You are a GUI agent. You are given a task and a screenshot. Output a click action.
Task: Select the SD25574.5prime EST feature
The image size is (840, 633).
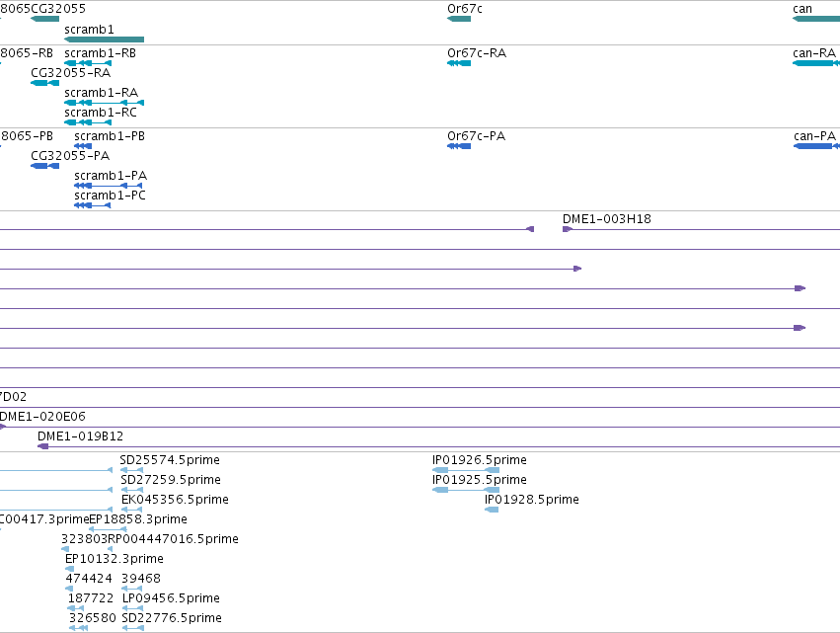[x=132, y=470]
